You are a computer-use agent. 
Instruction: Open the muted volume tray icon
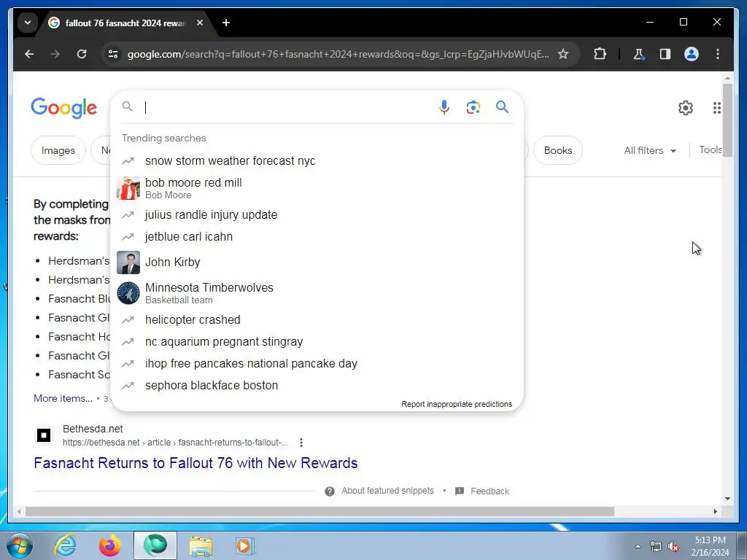pos(673,547)
